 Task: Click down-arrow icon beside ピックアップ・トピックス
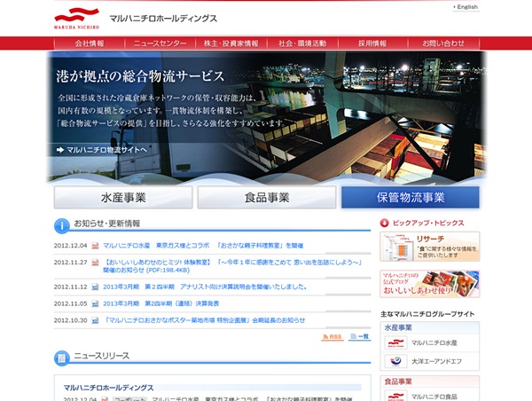pos(385,223)
